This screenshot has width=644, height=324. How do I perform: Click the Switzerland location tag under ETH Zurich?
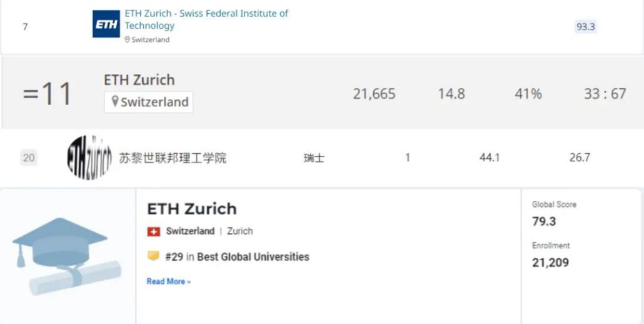pos(149,102)
